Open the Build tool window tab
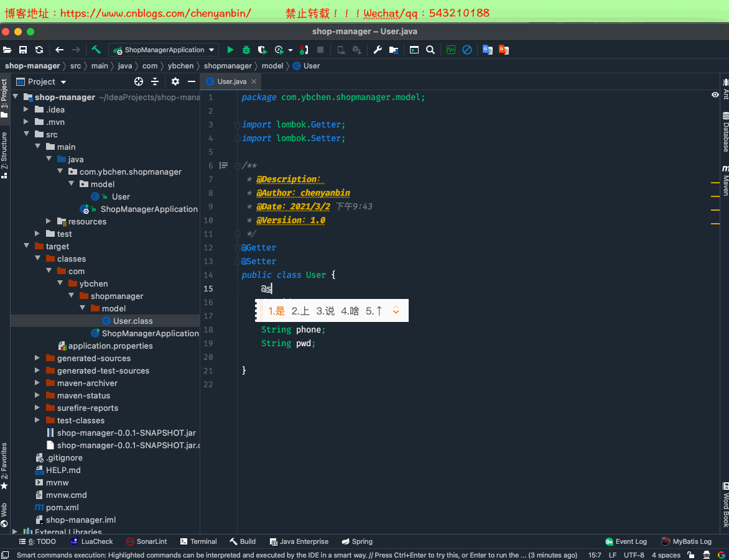Screen dimensions: 729x560 click(242, 541)
